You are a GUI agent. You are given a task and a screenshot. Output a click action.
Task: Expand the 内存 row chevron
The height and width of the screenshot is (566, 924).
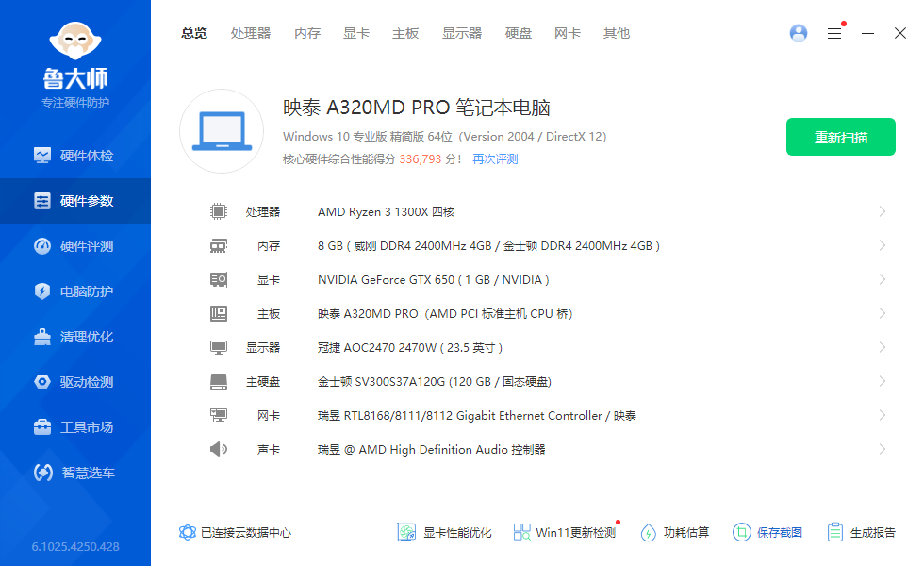pyautogui.click(x=883, y=246)
